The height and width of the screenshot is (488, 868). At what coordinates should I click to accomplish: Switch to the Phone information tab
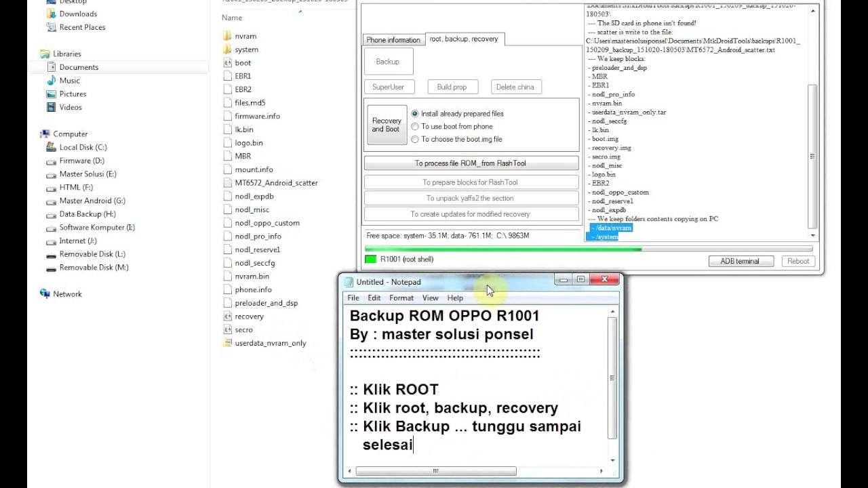(393, 40)
